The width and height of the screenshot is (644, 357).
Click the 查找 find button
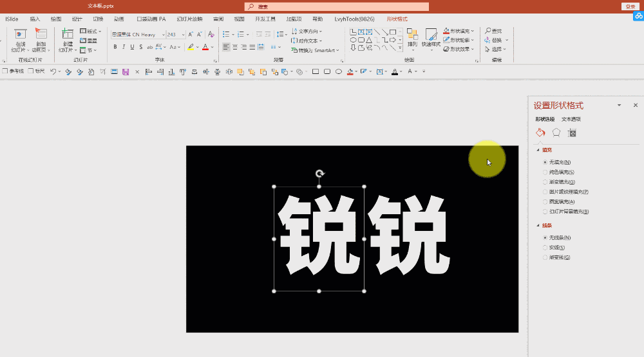(493, 31)
